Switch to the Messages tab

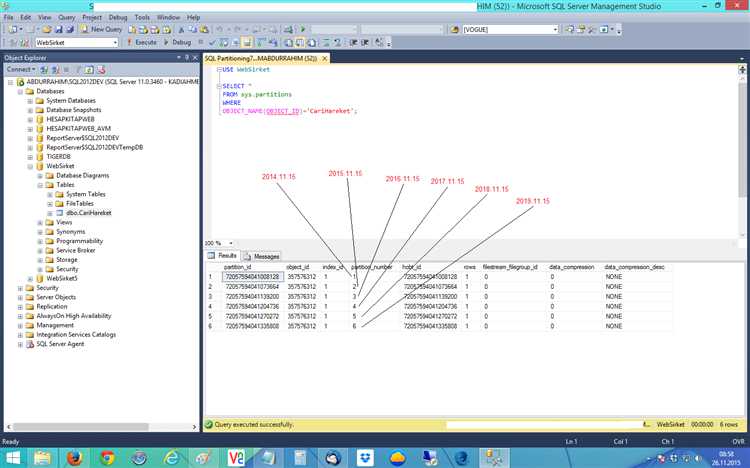point(266,256)
